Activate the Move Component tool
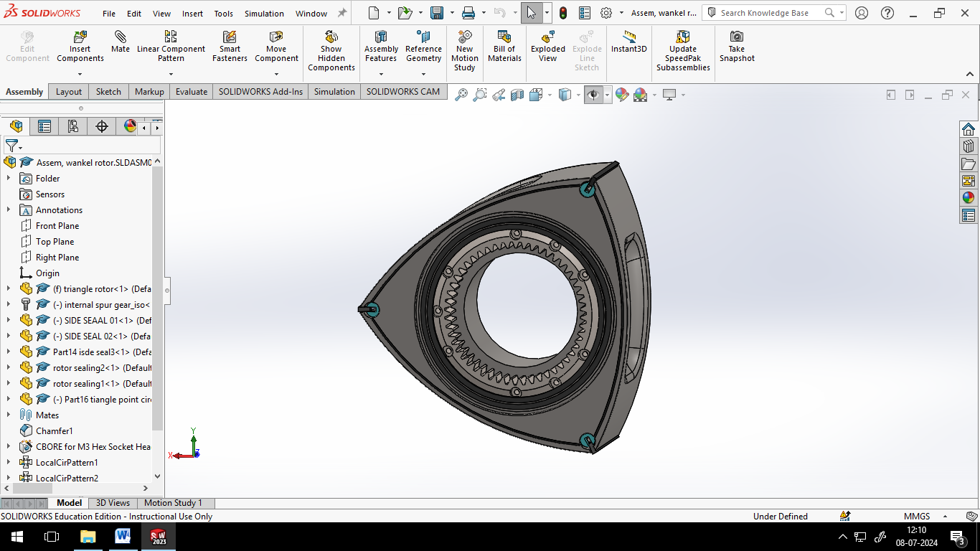 pyautogui.click(x=276, y=47)
